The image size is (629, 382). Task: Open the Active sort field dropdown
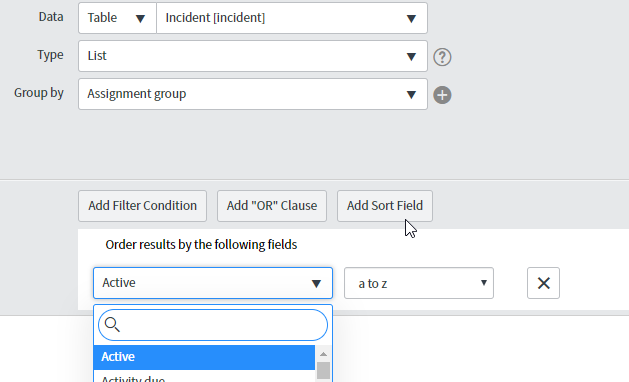[x=213, y=283]
